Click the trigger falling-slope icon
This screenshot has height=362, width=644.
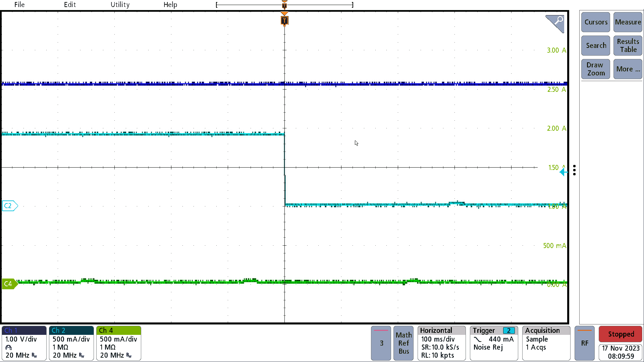click(478, 340)
